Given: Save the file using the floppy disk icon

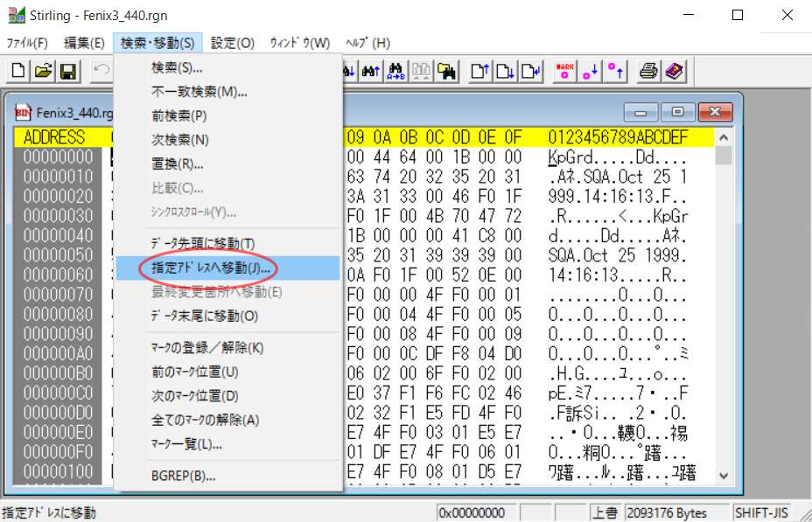Looking at the screenshot, I should [x=68, y=71].
